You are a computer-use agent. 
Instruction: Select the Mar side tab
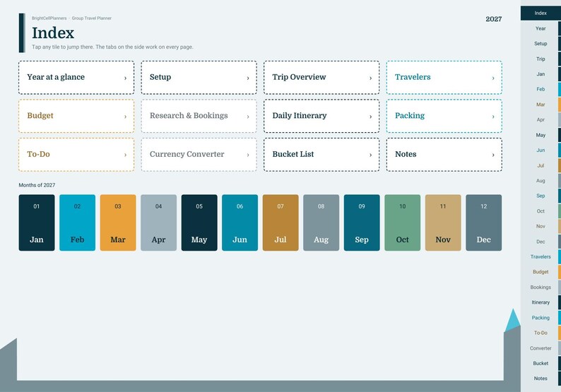tap(541, 105)
